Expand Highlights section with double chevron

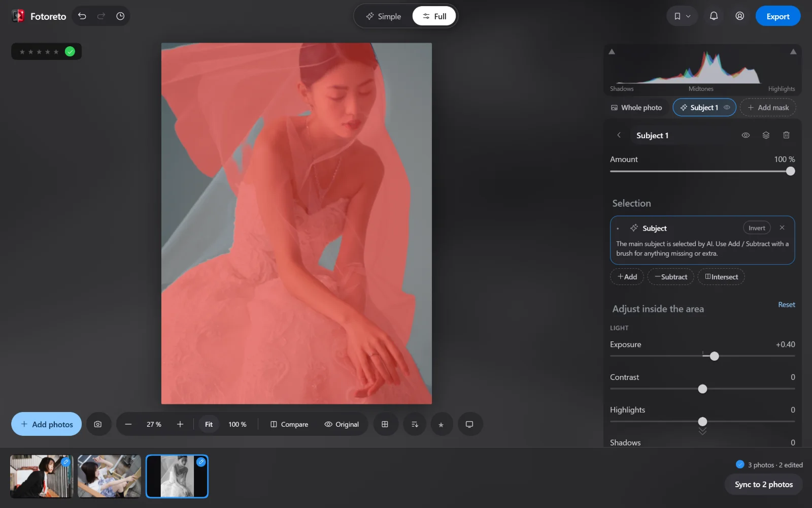(x=702, y=431)
